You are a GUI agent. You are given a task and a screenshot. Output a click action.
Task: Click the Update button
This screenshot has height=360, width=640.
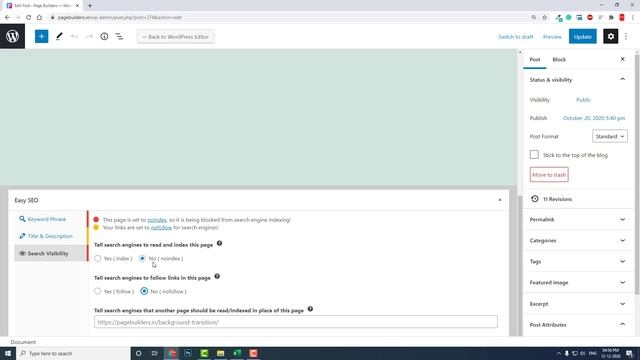click(x=582, y=37)
